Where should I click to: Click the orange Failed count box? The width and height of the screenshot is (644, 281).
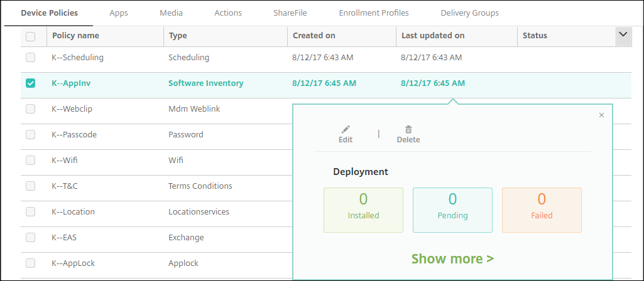(x=542, y=209)
